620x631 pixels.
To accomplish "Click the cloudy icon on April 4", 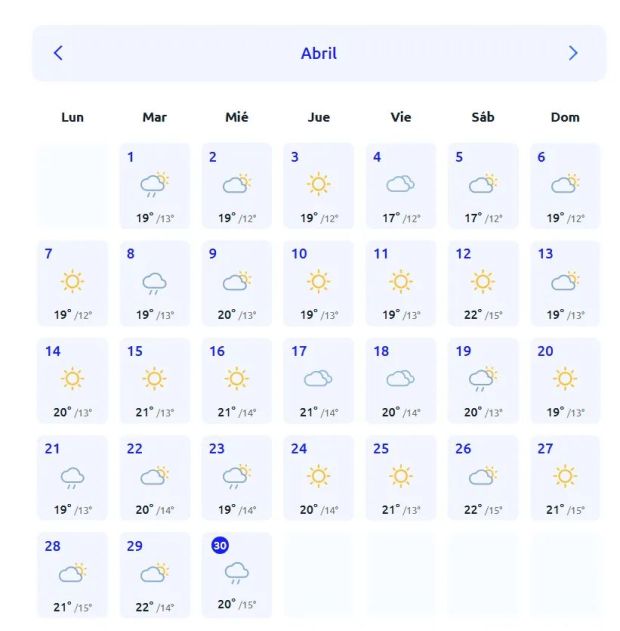I will [400, 184].
